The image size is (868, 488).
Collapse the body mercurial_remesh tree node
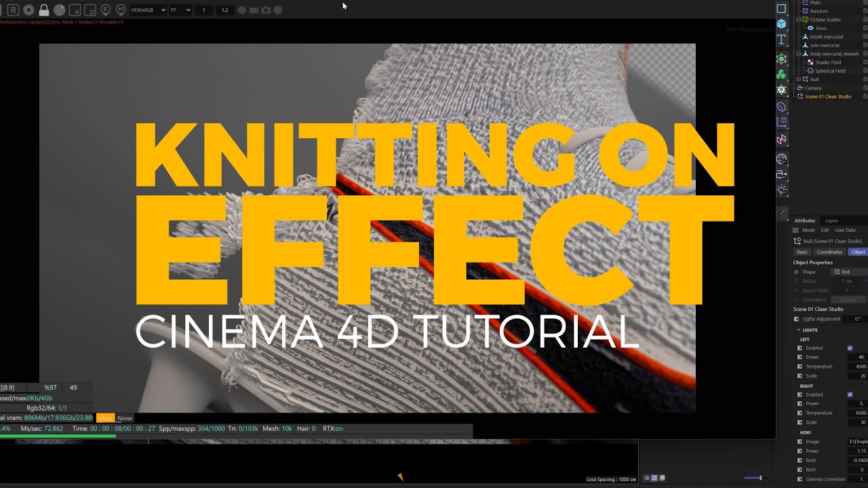(798, 54)
